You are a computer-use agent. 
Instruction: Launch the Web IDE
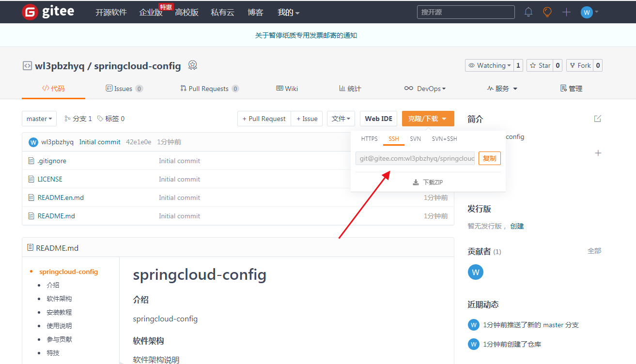click(379, 119)
